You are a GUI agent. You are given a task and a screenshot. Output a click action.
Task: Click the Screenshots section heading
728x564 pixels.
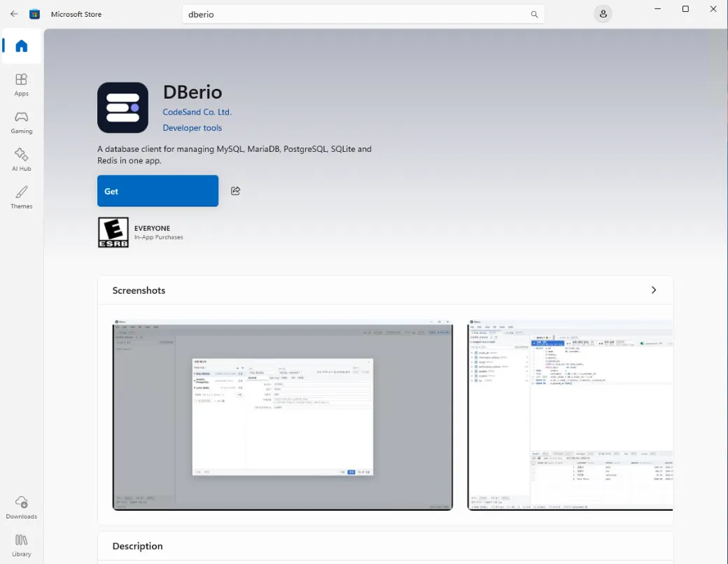(139, 290)
